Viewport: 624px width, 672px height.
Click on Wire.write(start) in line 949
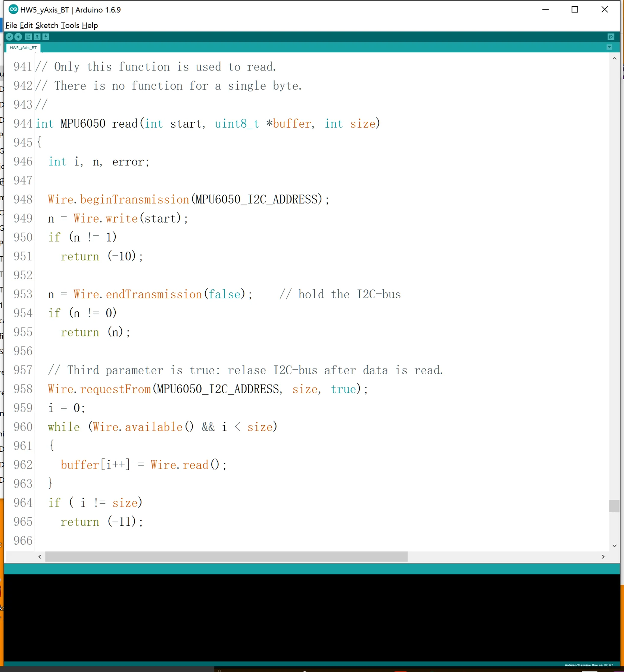click(x=127, y=218)
